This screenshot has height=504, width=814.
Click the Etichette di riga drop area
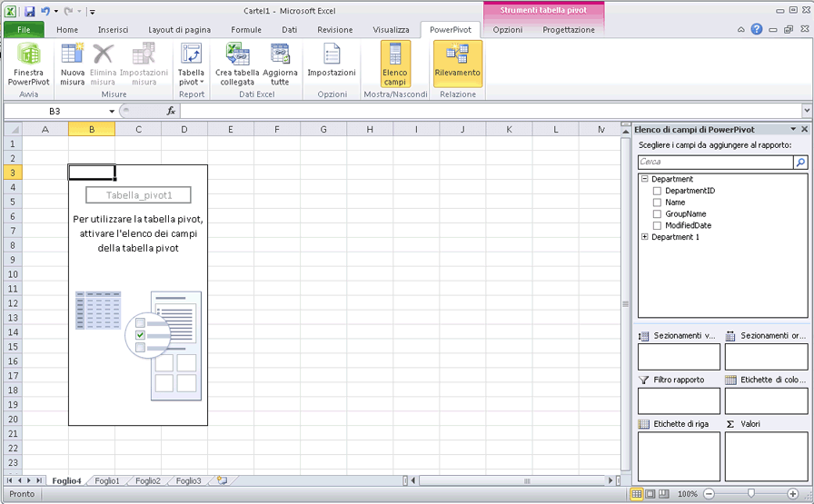coord(679,456)
